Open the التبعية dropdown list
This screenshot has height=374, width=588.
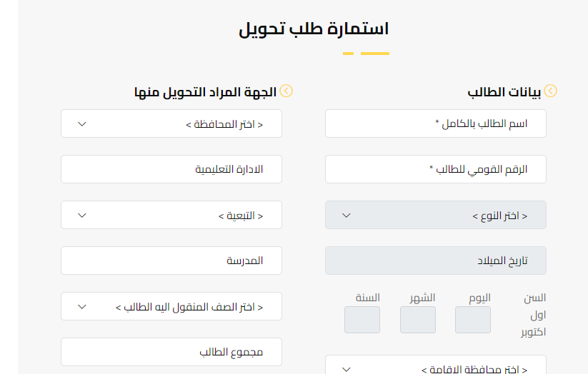coord(171,215)
